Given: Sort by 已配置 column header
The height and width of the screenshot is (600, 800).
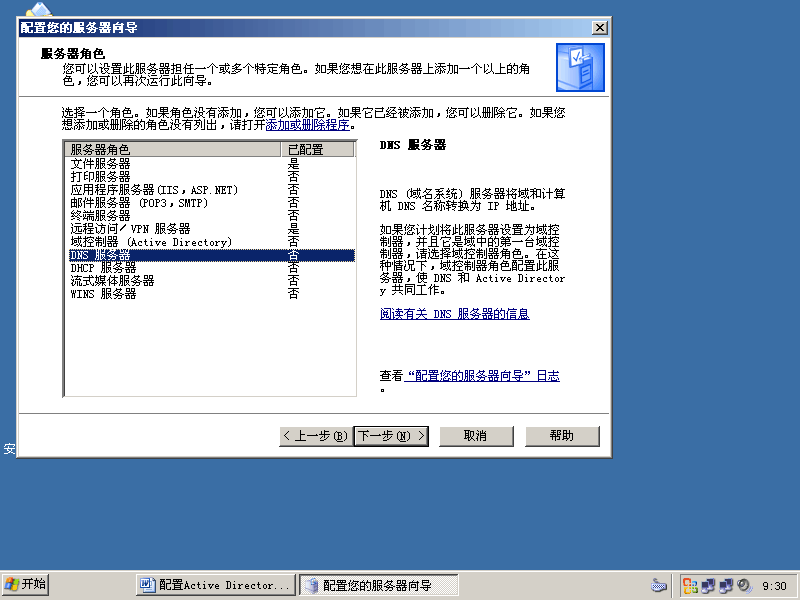Looking at the screenshot, I should (317, 149).
